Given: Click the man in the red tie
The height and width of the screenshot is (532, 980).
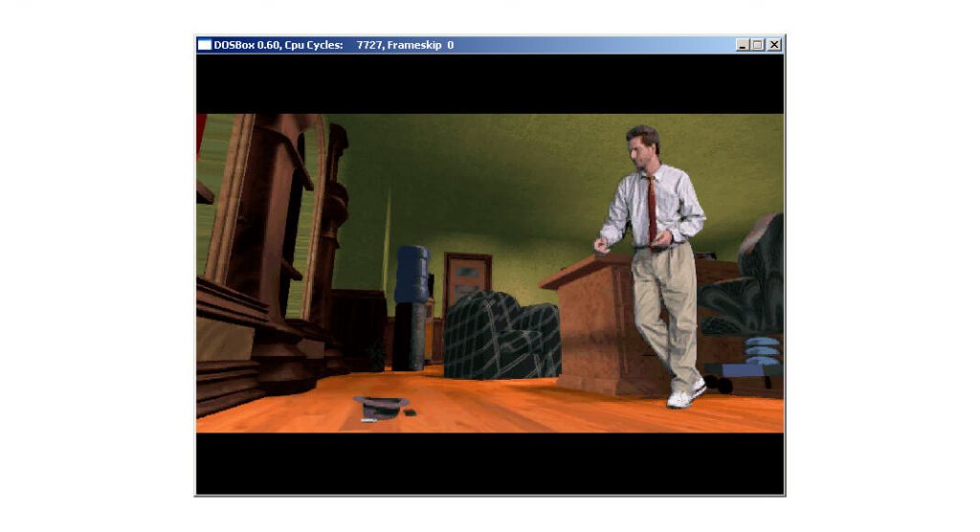Looking at the screenshot, I should [655, 266].
